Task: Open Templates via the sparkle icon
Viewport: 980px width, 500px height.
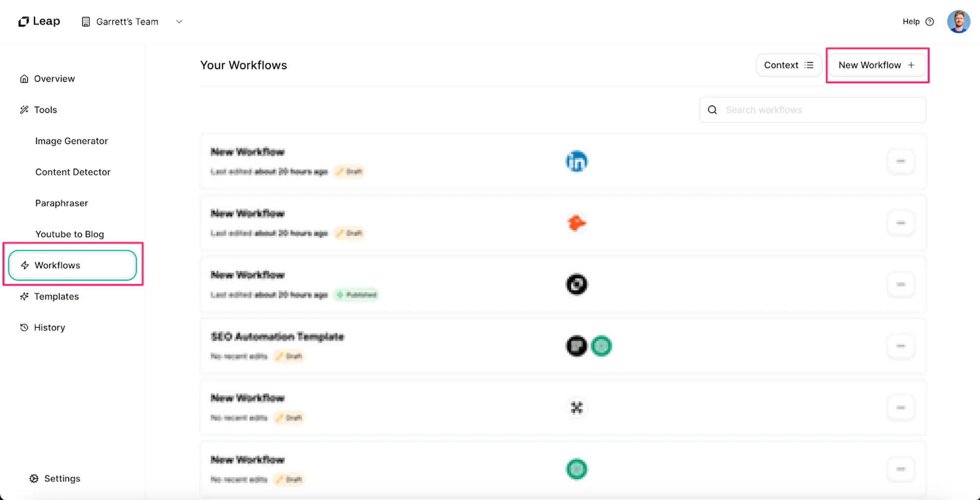Action: pyautogui.click(x=24, y=296)
